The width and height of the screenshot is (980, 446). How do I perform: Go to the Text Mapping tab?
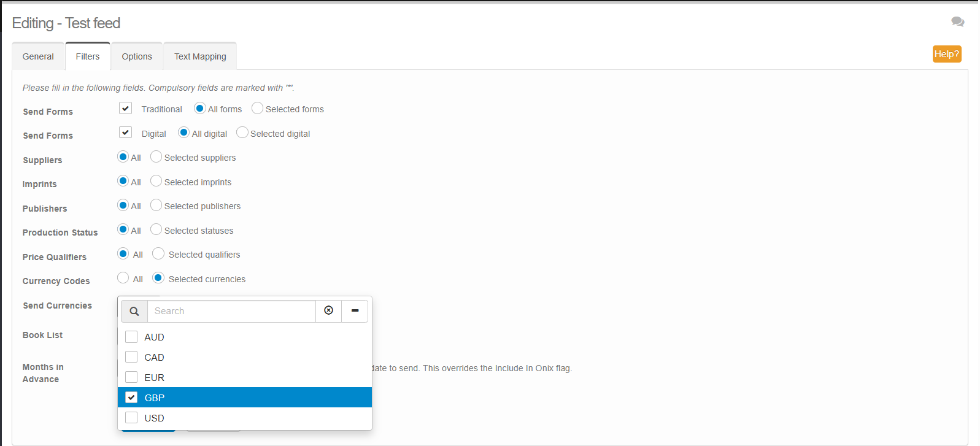pos(200,56)
